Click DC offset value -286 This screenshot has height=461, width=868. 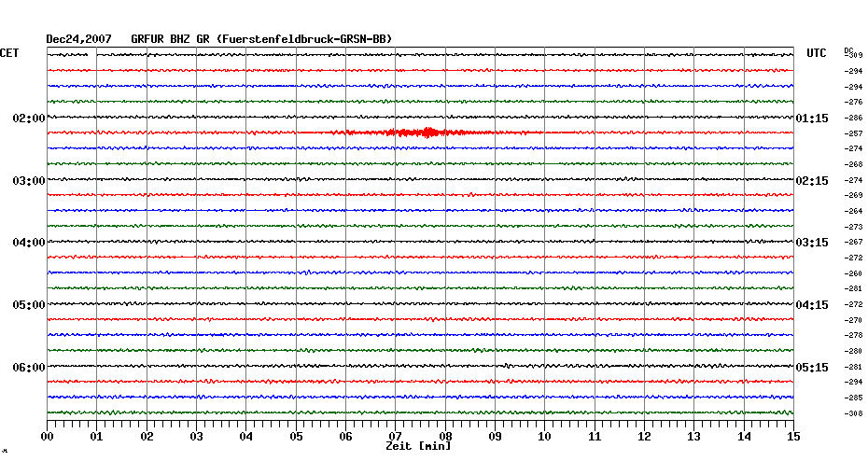854,118
